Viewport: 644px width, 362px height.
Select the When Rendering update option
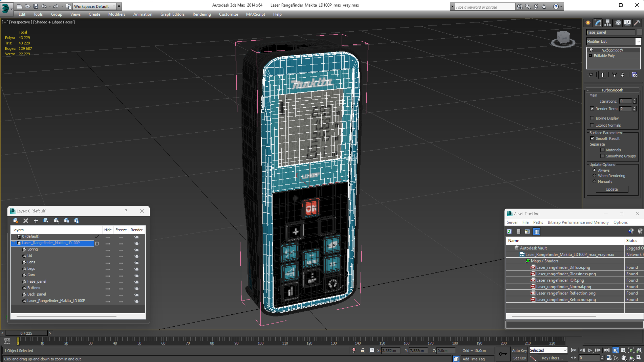point(594,176)
